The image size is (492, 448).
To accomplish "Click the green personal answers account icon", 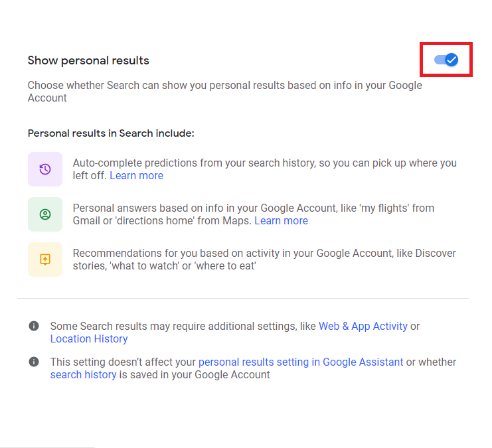I will tap(45, 214).
